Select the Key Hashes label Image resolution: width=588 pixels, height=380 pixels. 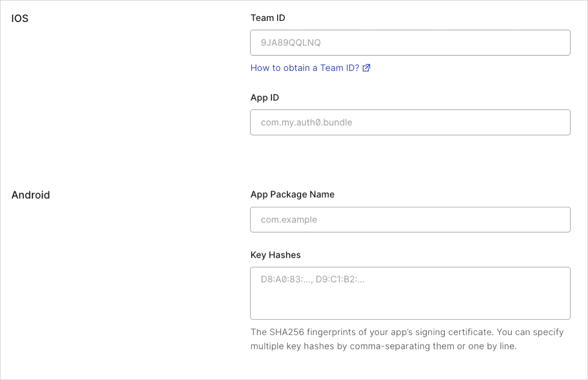(275, 254)
